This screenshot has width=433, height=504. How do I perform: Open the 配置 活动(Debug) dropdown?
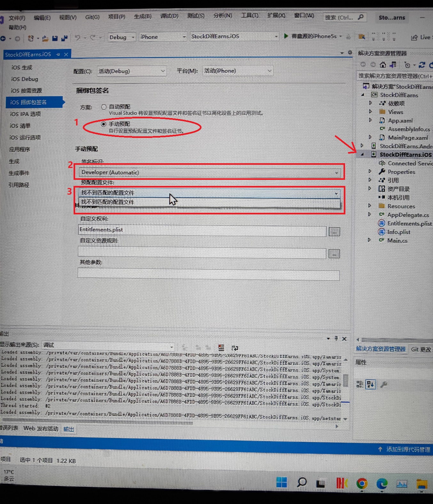tap(131, 71)
